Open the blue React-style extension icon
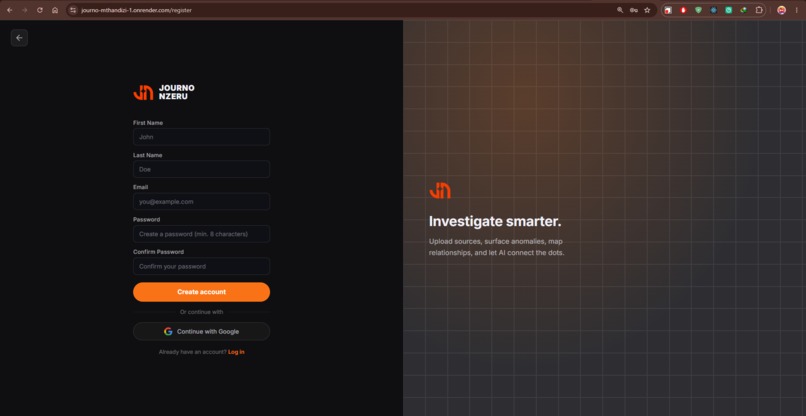 point(713,10)
